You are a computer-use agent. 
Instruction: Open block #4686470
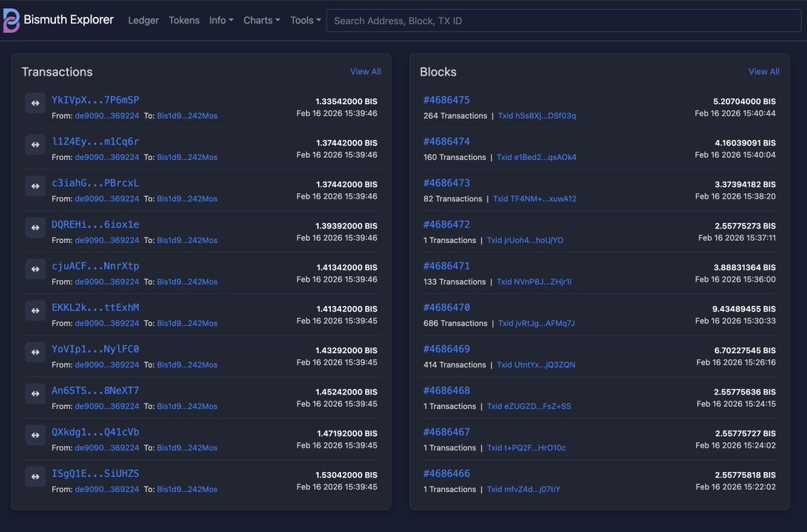447,307
